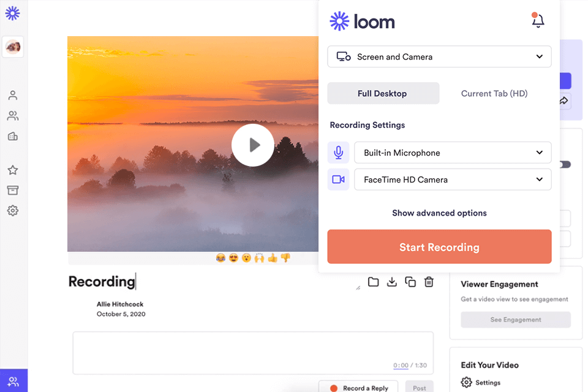Viewport: 588px width, 392px height.
Task: Open the workspace building icon
Action: (x=13, y=136)
